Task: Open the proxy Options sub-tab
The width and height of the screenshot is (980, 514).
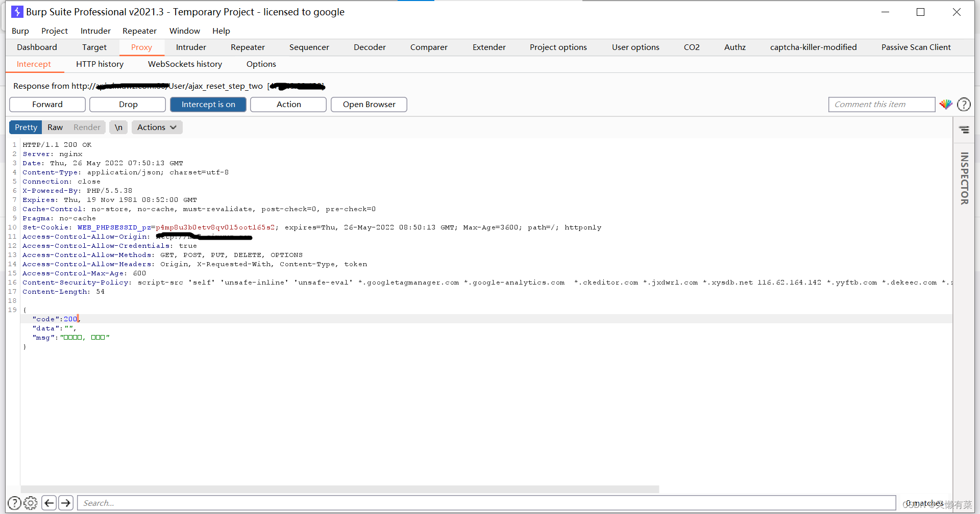Action: pyautogui.click(x=261, y=64)
